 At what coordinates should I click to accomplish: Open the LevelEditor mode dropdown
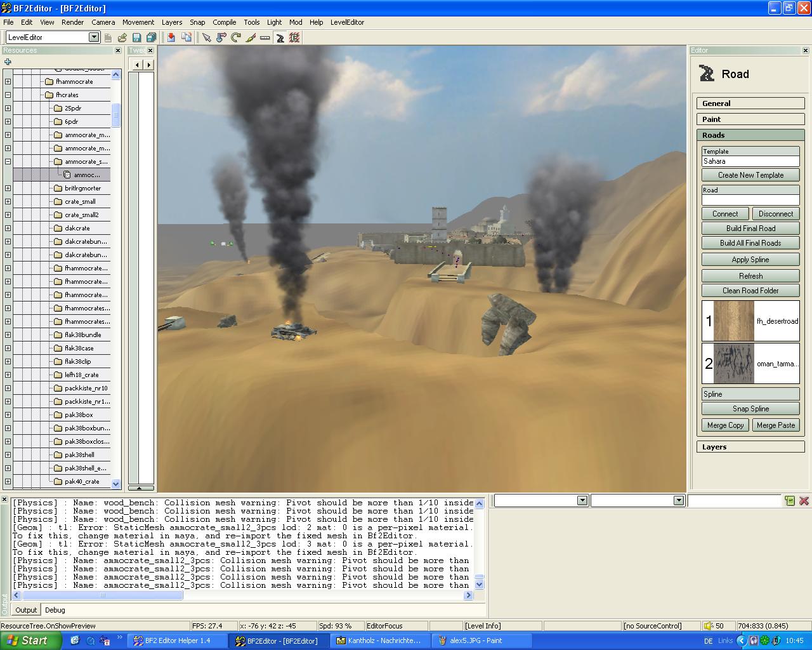94,37
